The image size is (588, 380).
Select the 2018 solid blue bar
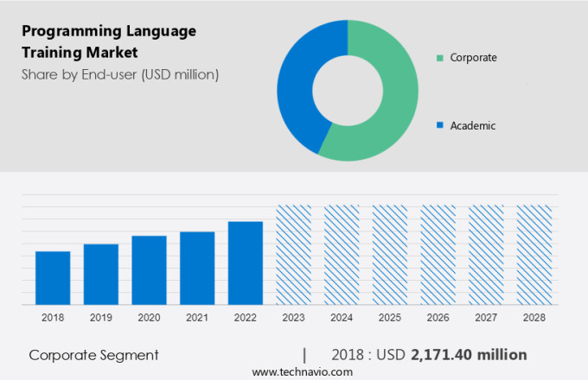[53, 277]
